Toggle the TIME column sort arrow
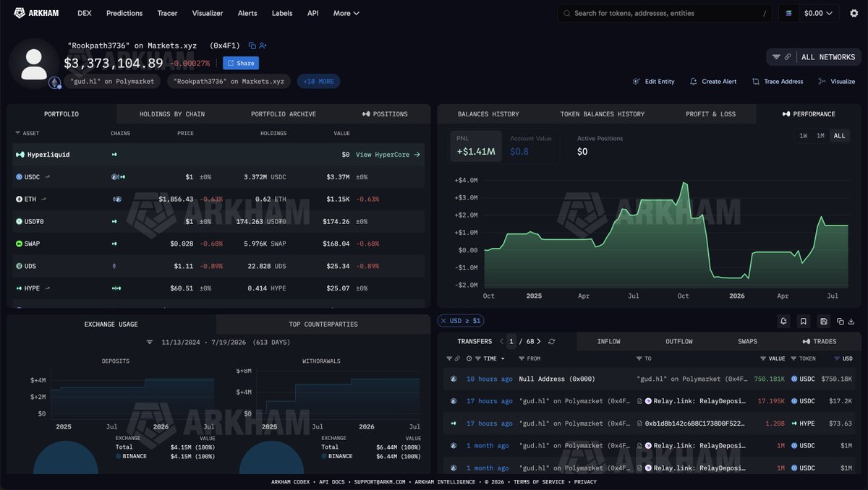 pyautogui.click(x=503, y=358)
